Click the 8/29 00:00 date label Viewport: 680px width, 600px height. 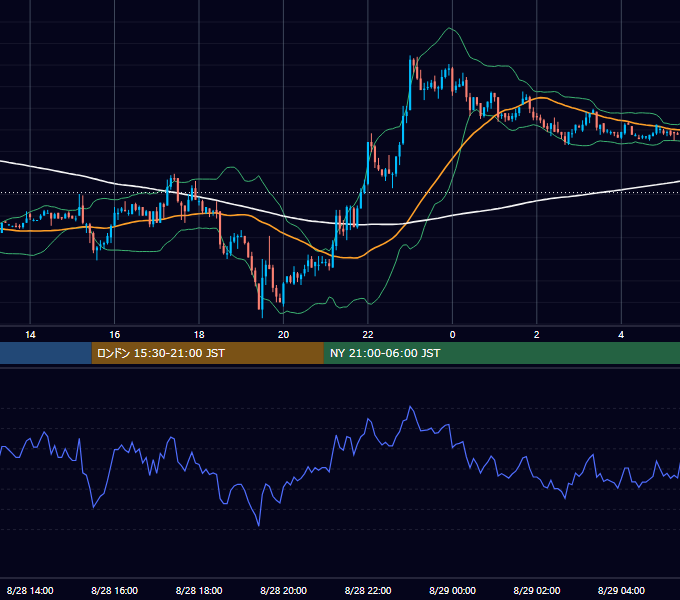coord(452,590)
